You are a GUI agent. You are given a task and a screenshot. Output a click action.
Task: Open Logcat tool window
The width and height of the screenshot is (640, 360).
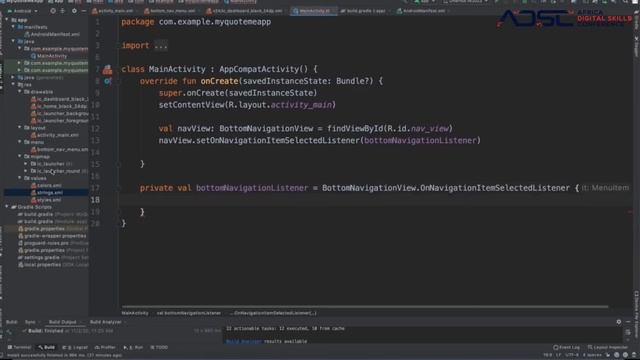point(75,347)
